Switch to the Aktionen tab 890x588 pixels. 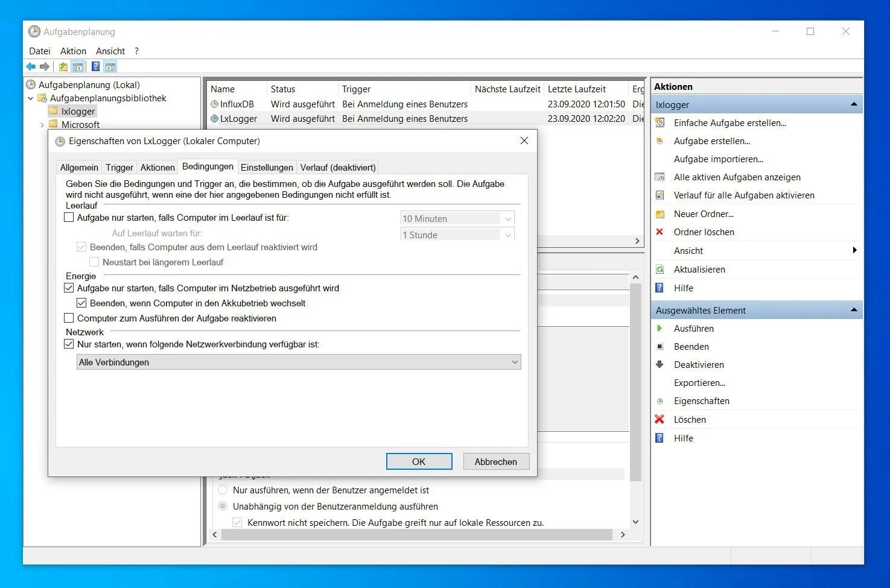(157, 168)
